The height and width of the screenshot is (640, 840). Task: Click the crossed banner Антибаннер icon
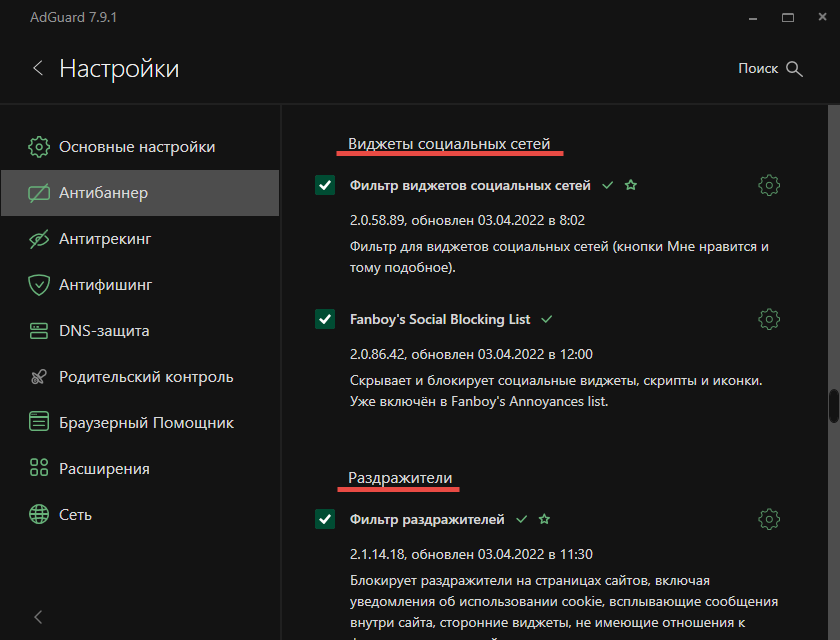click(39, 193)
